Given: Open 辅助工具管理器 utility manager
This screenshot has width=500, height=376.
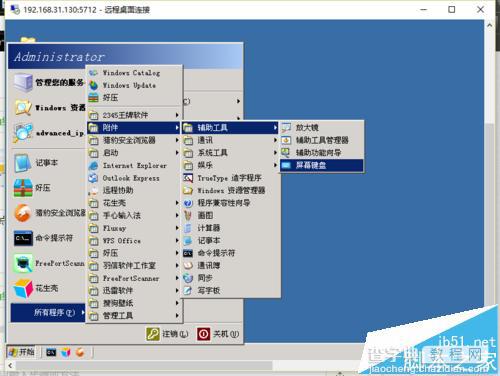Looking at the screenshot, I should [321, 140].
